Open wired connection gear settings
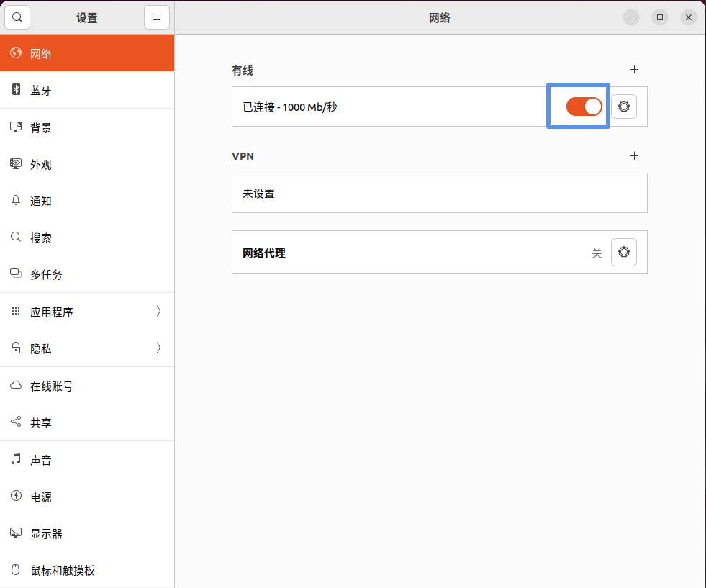706x588 pixels. point(624,107)
